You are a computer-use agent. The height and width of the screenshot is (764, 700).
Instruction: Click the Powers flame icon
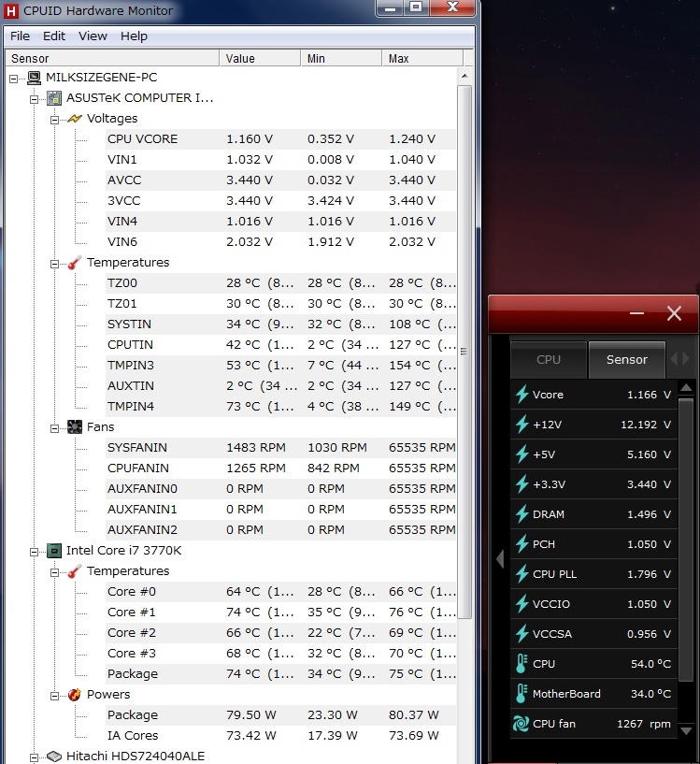(x=74, y=695)
